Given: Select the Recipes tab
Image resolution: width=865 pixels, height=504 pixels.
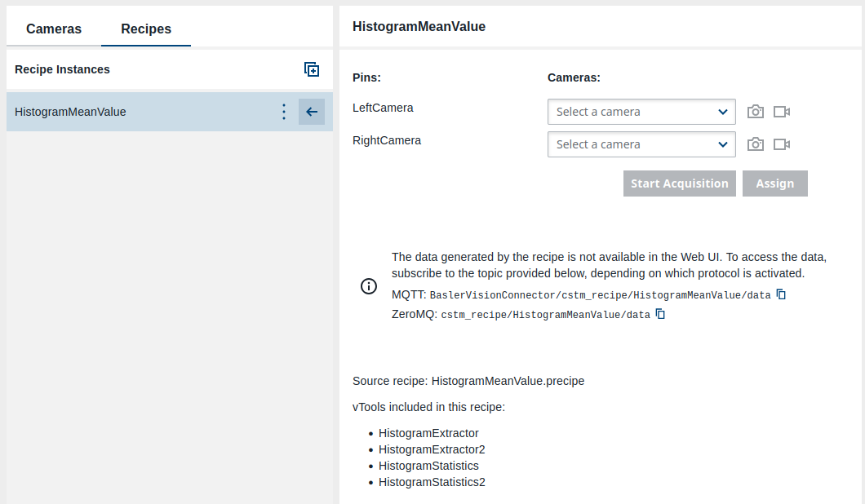Looking at the screenshot, I should pos(146,29).
